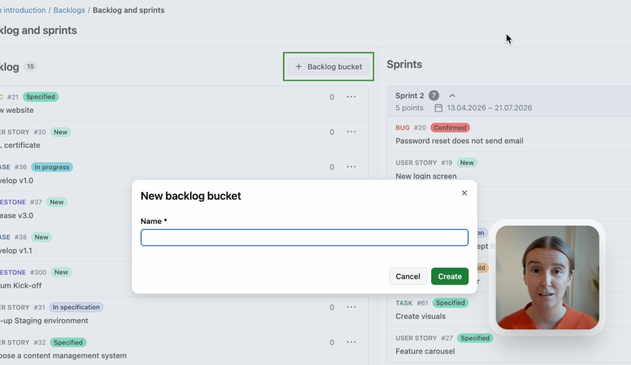Click the New badge on milestone #37
631x365 pixels.
(56, 202)
